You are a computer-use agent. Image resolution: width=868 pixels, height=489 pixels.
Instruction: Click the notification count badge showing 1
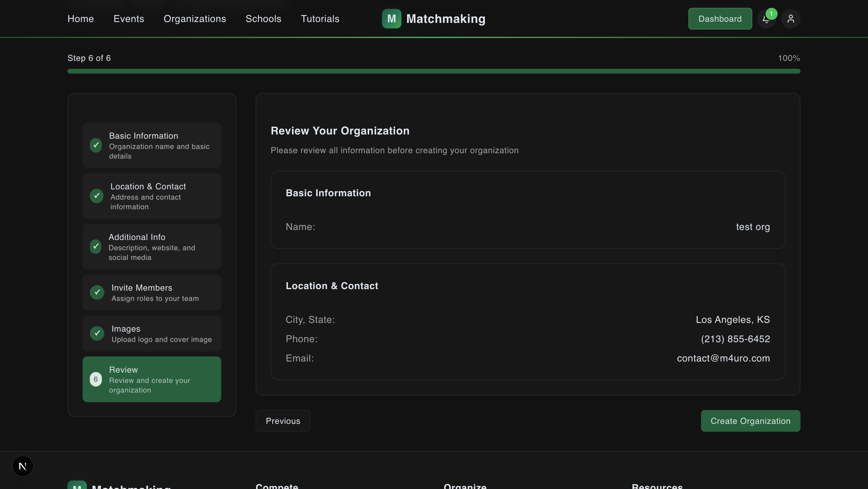(771, 14)
